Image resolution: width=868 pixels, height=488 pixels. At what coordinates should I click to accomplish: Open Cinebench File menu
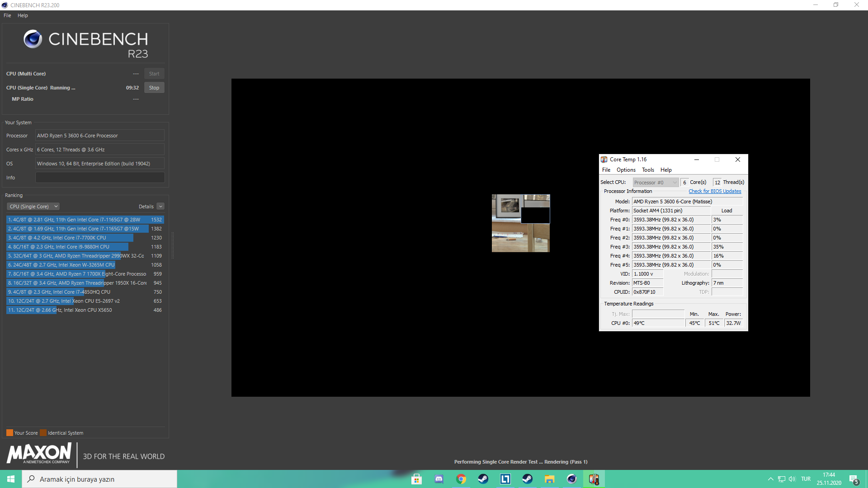pyautogui.click(x=8, y=15)
